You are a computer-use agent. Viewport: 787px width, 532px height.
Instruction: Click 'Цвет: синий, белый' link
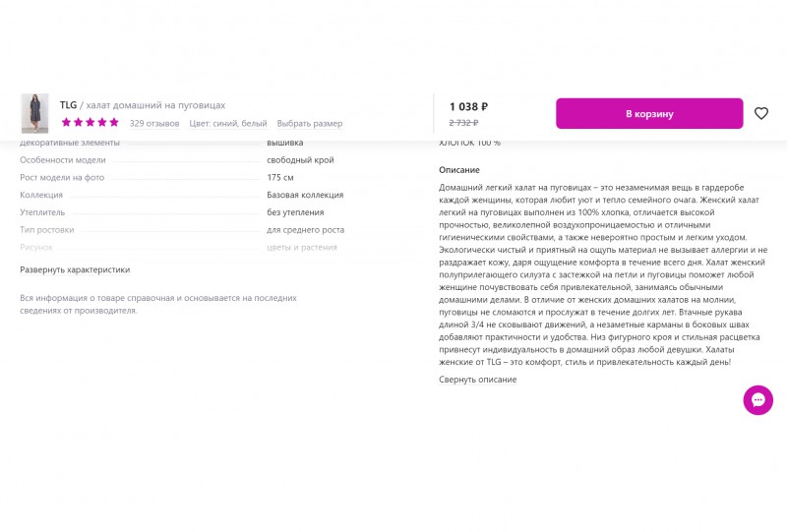point(228,124)
